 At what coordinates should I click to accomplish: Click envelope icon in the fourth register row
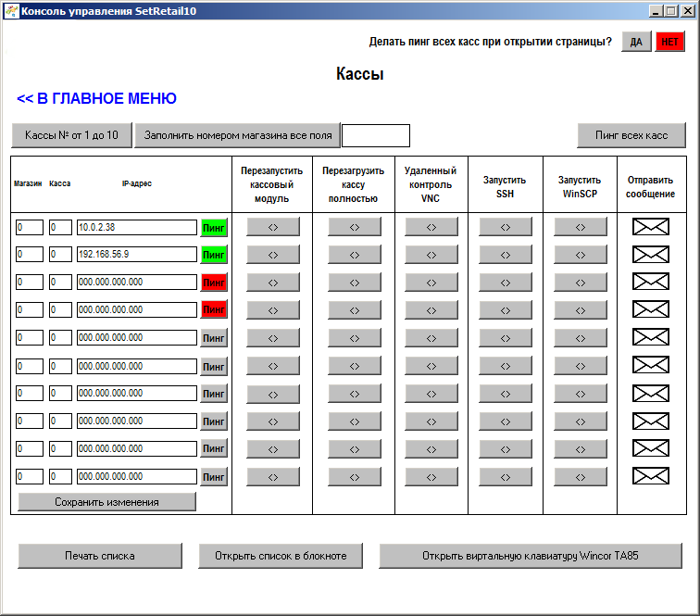coord(650,309)
